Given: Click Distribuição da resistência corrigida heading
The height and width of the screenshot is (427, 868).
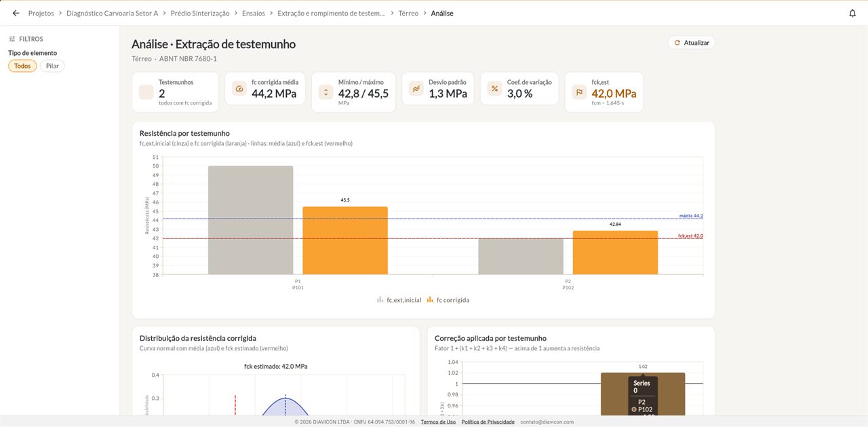Looking at the screenshot, I should [198, 338].
